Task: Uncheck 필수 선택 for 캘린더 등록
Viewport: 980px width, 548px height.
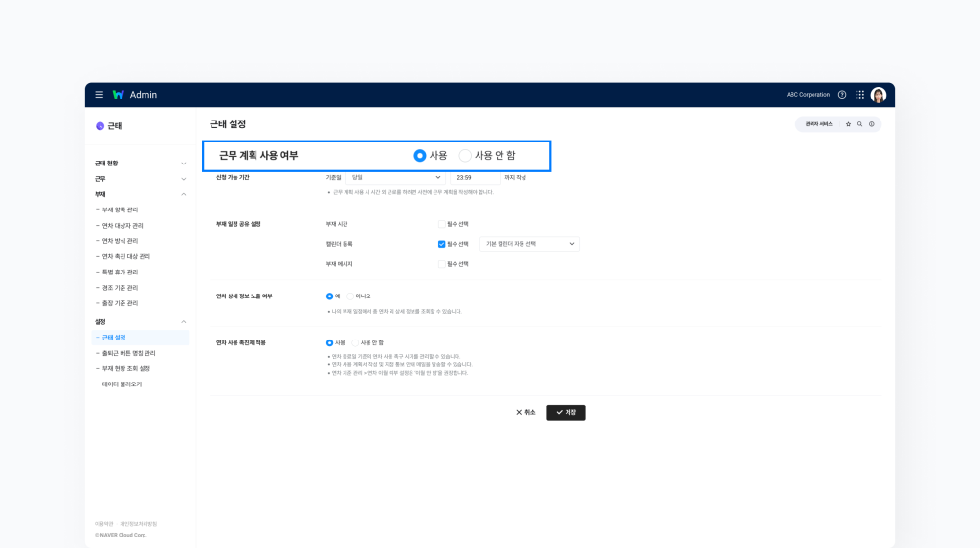Action: [x=441, y=244]
